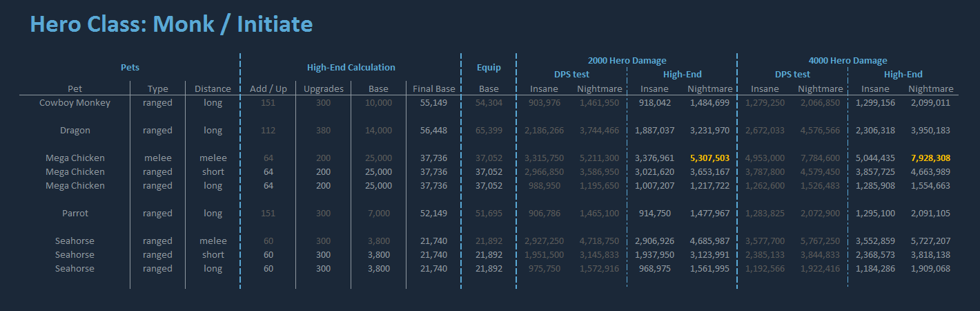
Task: Click the 4000 Hero Damage header
Action: click(x=847, y=61)
